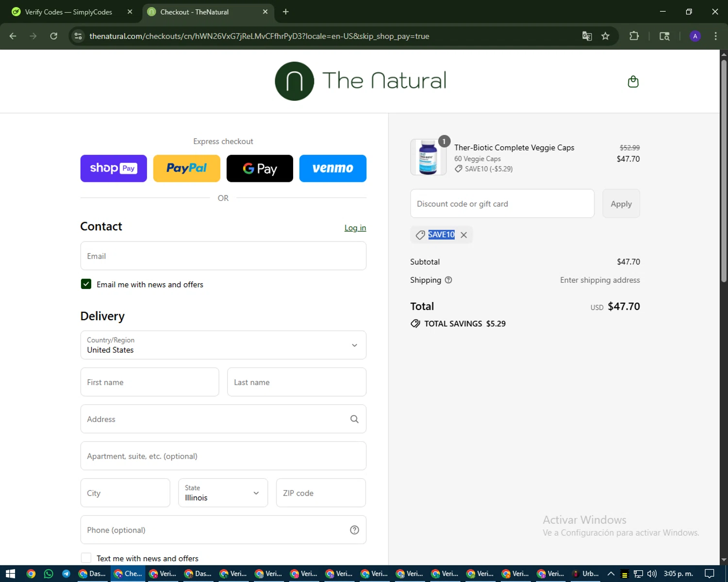Choose the Venmo express button
The width and height of the screenshot is (728, 582).
coord(333,168)
